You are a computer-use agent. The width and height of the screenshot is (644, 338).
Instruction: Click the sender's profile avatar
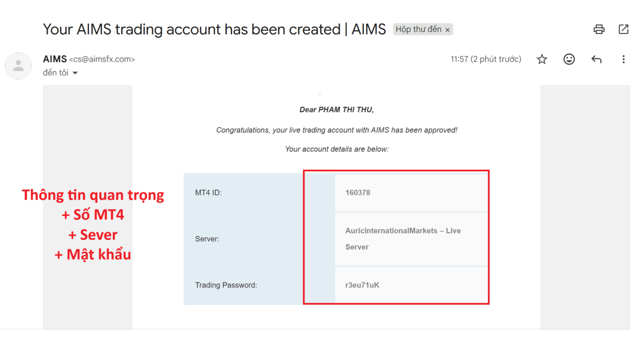18,66
